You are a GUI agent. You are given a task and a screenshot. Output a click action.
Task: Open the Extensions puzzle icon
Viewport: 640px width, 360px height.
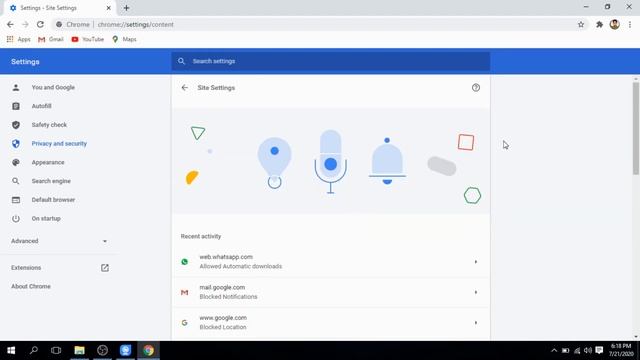click(599, 24)
